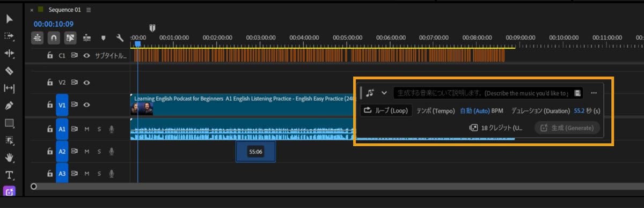Toggle lock on the A2 track
The width and height of the screenshot is (644, 208).
click(50, 152)
